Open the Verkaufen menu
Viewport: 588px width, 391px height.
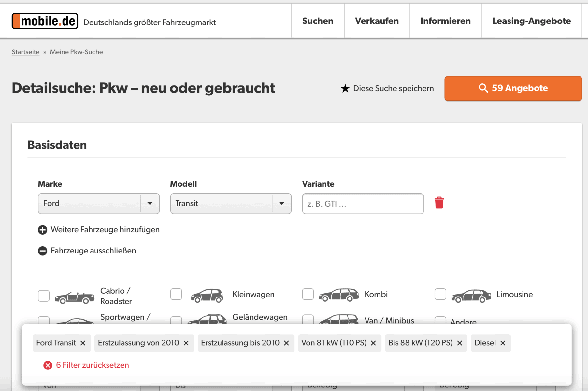pos(377,21)
